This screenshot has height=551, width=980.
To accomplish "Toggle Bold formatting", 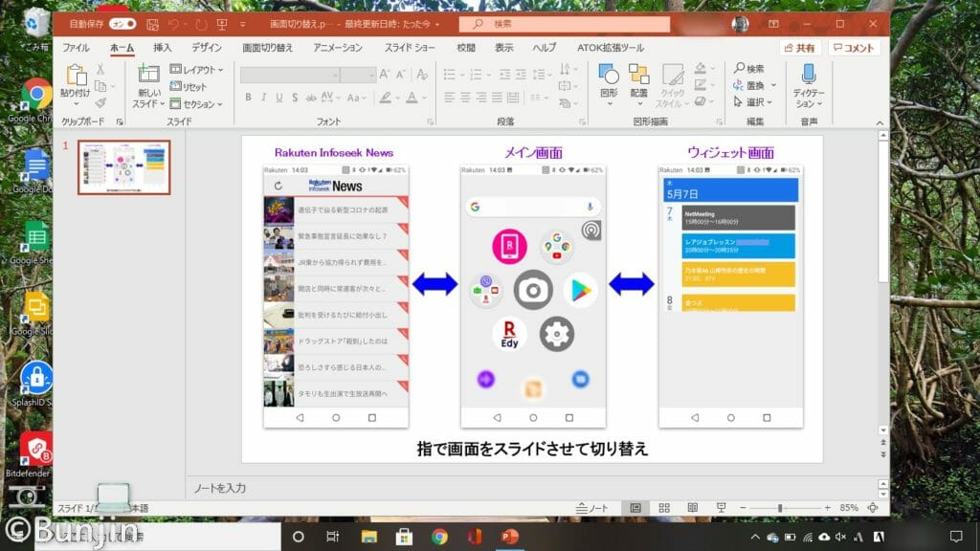I will (x=248, y=98).
